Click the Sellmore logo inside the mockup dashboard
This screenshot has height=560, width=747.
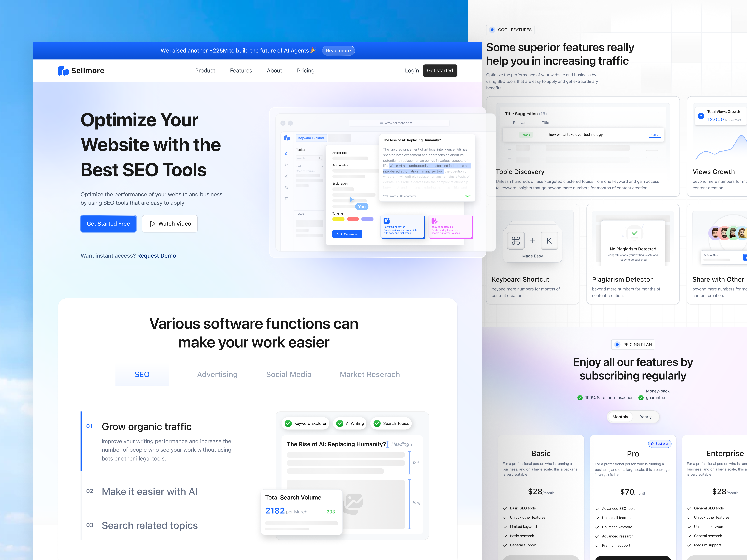tap(287, 138)
